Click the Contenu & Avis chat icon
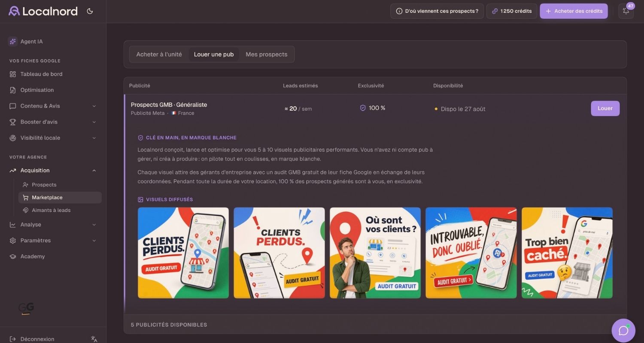The width and height of the screenshot is (644, 343). (x=13, y=106)
